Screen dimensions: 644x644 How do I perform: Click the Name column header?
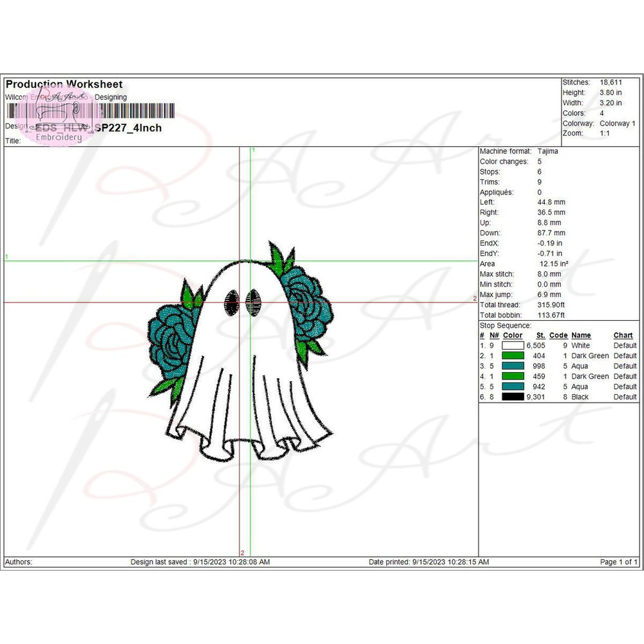click(581, 336)
